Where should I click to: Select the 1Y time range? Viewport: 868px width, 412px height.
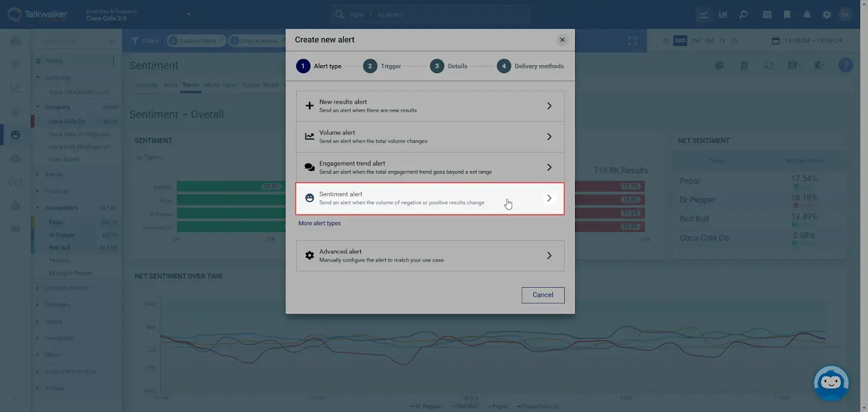(723, 41)
